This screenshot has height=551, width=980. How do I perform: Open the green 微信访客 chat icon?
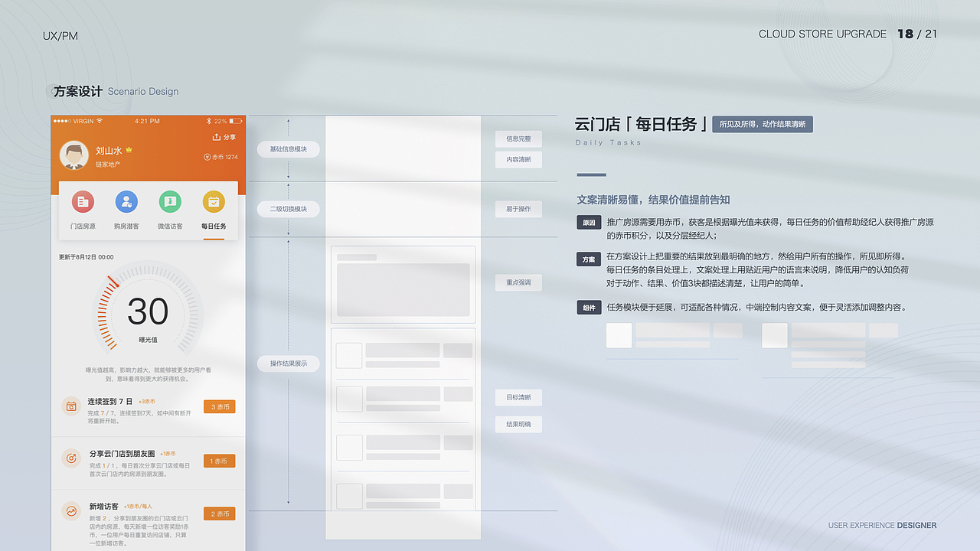pos(170,202)
